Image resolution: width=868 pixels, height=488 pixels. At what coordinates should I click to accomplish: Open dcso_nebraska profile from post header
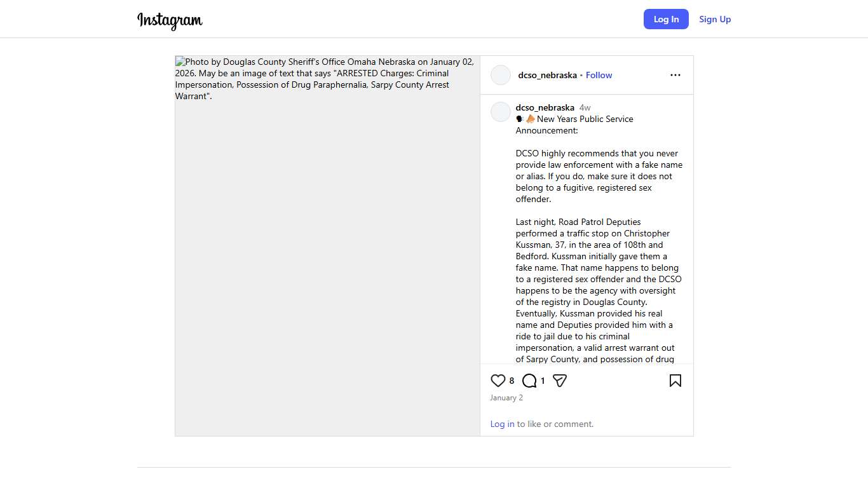click(x=547, y=75)
